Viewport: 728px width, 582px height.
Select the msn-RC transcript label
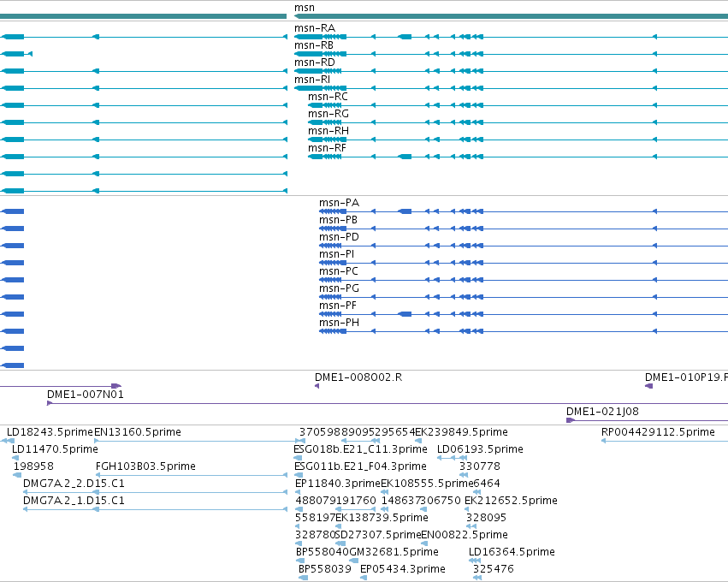click(x=328, y=97)
